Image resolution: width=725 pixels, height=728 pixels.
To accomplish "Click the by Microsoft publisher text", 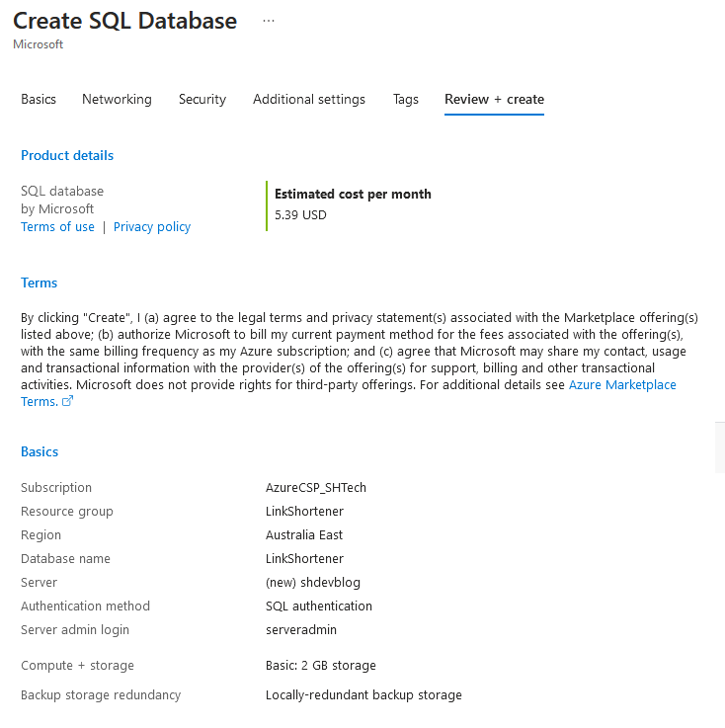I will point(57,209).
